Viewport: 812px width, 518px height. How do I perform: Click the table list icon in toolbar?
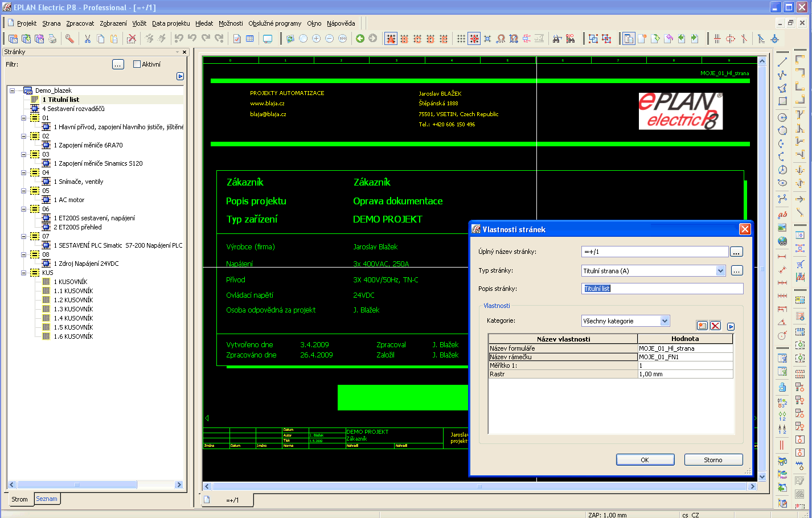click(250, 39)
